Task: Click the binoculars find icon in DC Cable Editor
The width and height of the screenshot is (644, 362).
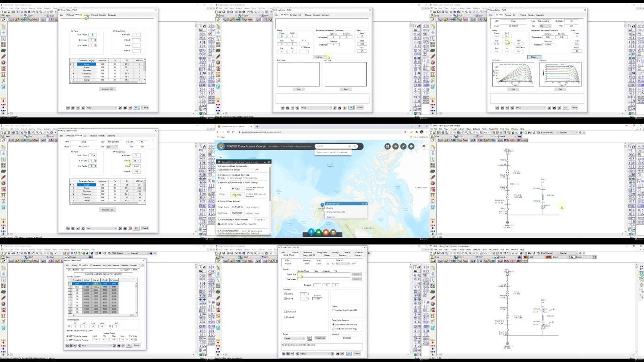Action: (337, 354)
